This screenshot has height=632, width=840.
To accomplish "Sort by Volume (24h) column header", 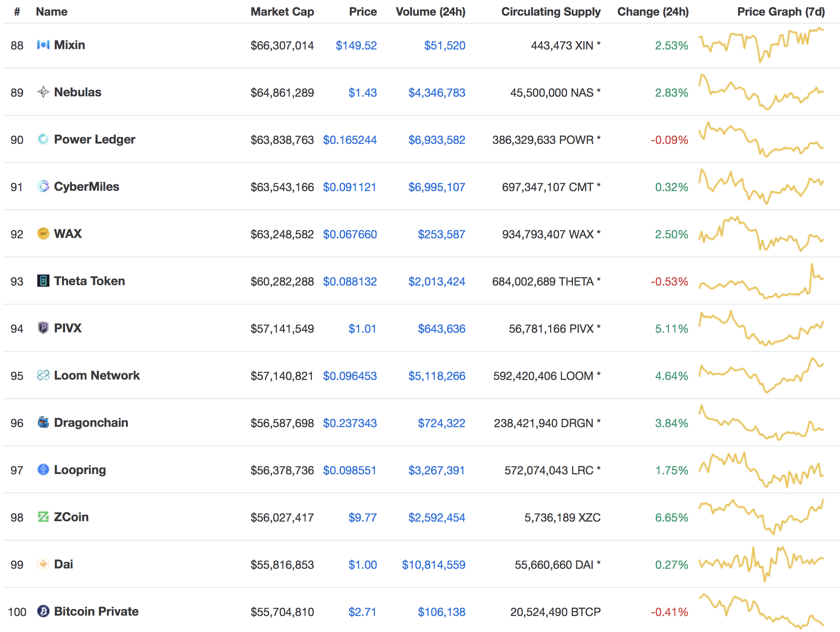I will click(431, 12).
